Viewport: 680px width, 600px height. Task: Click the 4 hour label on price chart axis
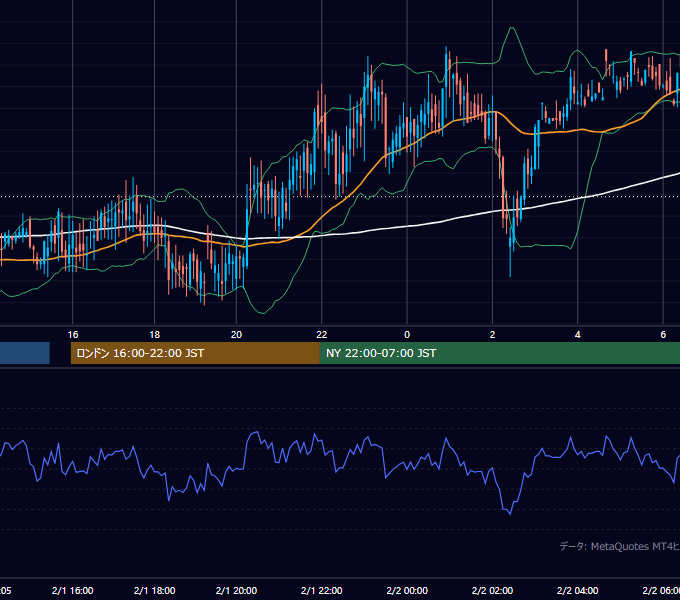coord(578,335)
